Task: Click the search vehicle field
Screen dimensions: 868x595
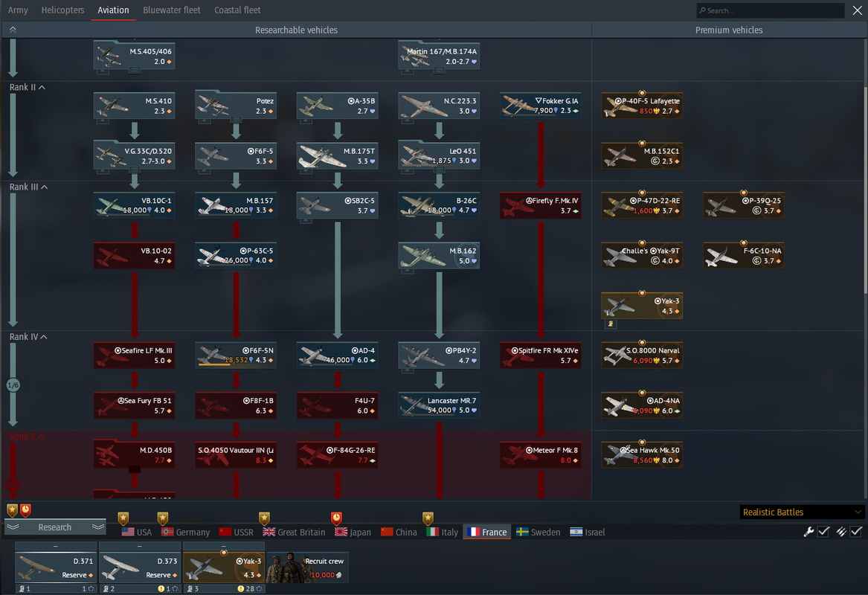Action: pos(770,10)
